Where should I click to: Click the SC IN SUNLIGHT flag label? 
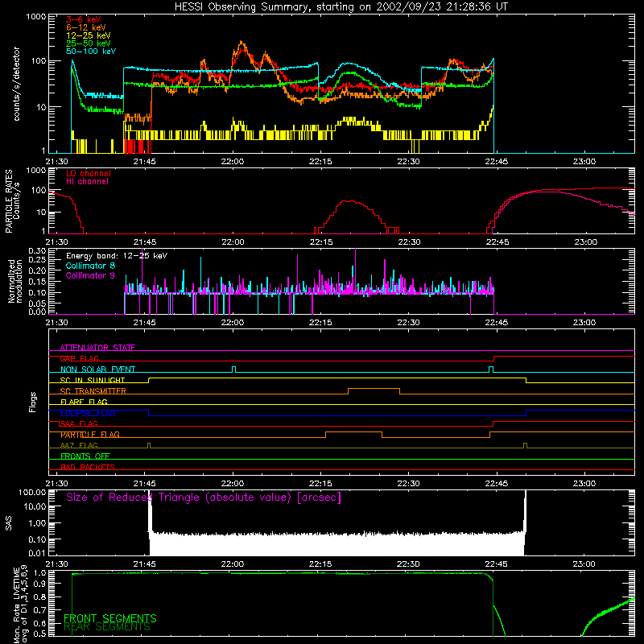(93, 380)
